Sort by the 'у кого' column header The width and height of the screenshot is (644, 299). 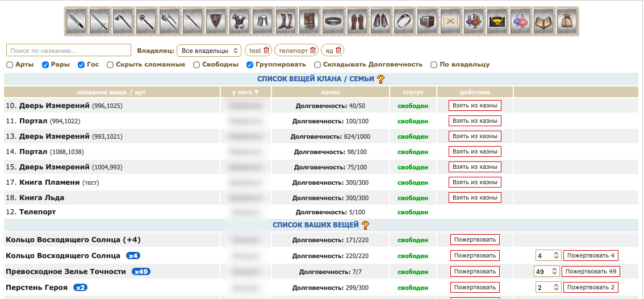(245, 92)
